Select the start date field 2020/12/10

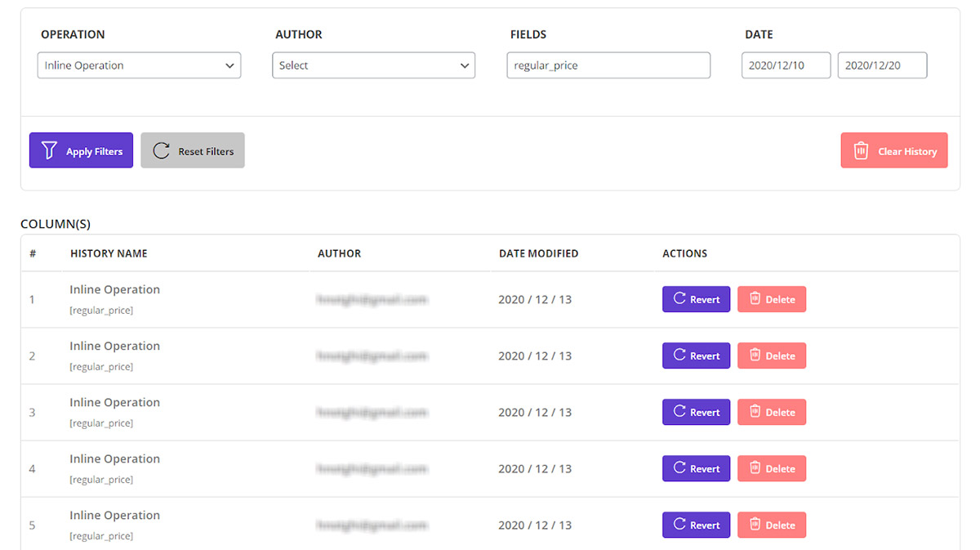[786, 65]
